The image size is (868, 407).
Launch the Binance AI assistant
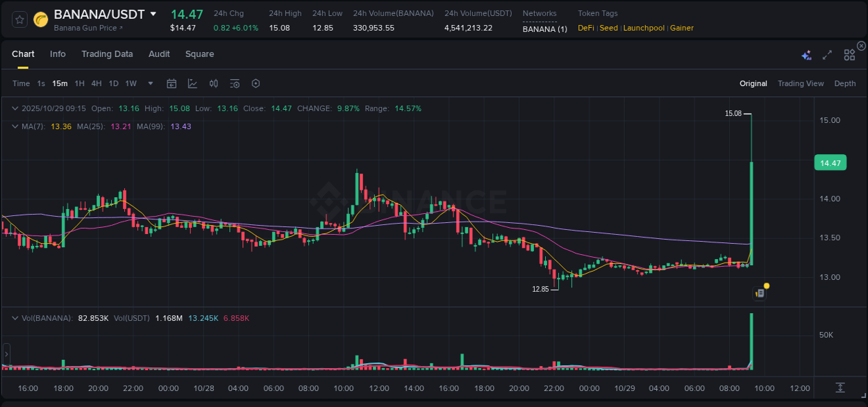pyautogui.click(x=806, y=55)
